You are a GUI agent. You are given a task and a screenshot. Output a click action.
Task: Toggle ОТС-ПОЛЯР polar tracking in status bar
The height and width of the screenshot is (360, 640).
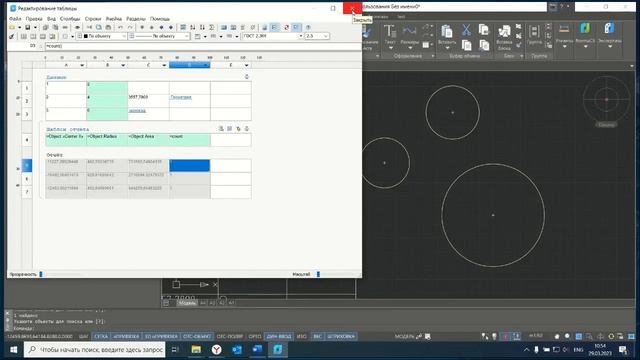(x=229, y=337)
